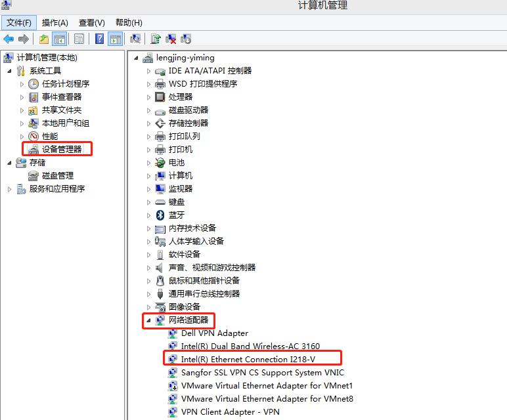Click the 性能 gauge icon
Image resolution: width=507 pixels, height=420 pixels.
point(33,136)
